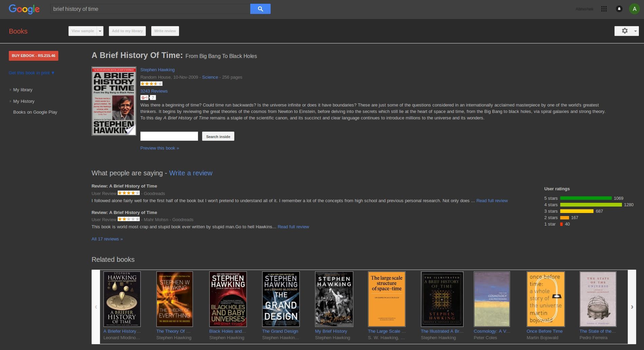Click the 3 stars rating bar

click(x=577, y=211)
